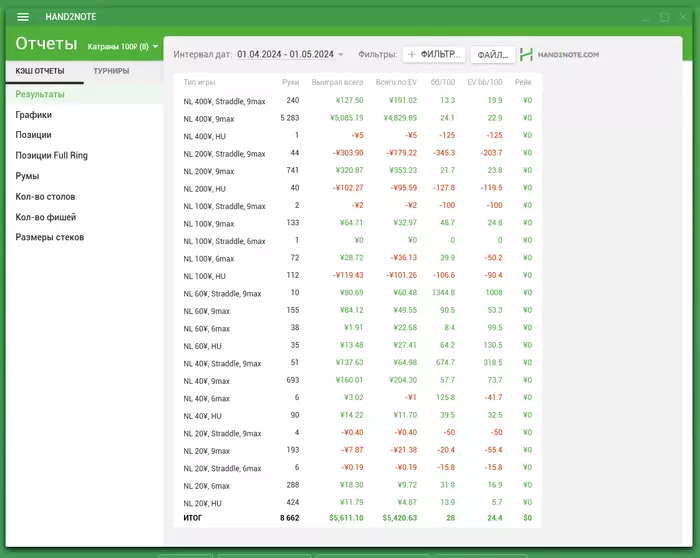Sort by Рейк column header
The width and height of the screenshot is (700, 558).
pyautogui.click(x=523, y=82)
